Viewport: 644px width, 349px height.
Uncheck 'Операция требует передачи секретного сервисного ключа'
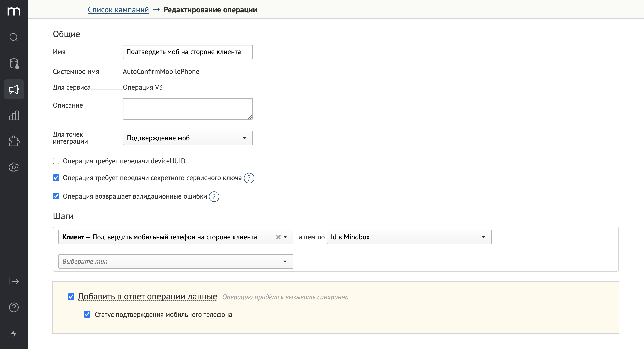[56, 178]
